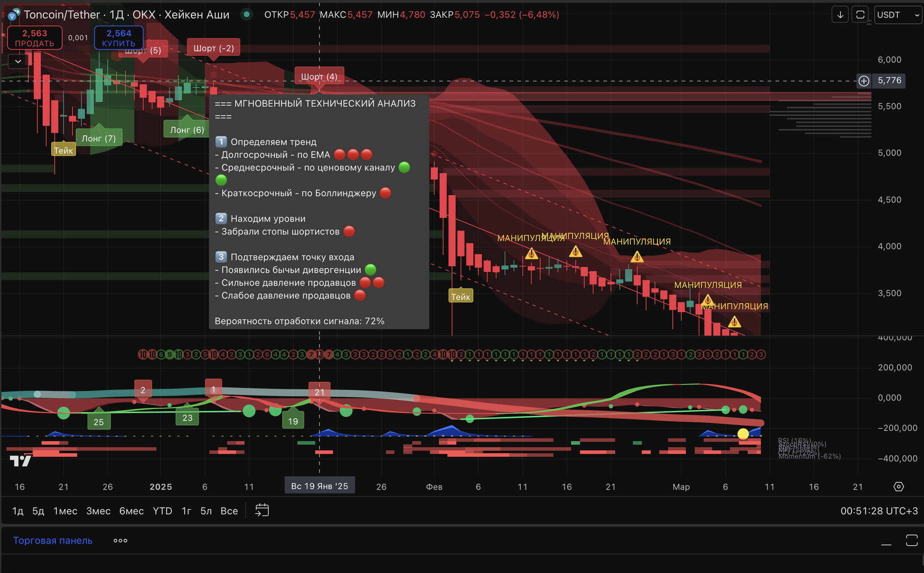
Task: Click the Вс 19 Янв '25 date label
Action: (319, 486)
